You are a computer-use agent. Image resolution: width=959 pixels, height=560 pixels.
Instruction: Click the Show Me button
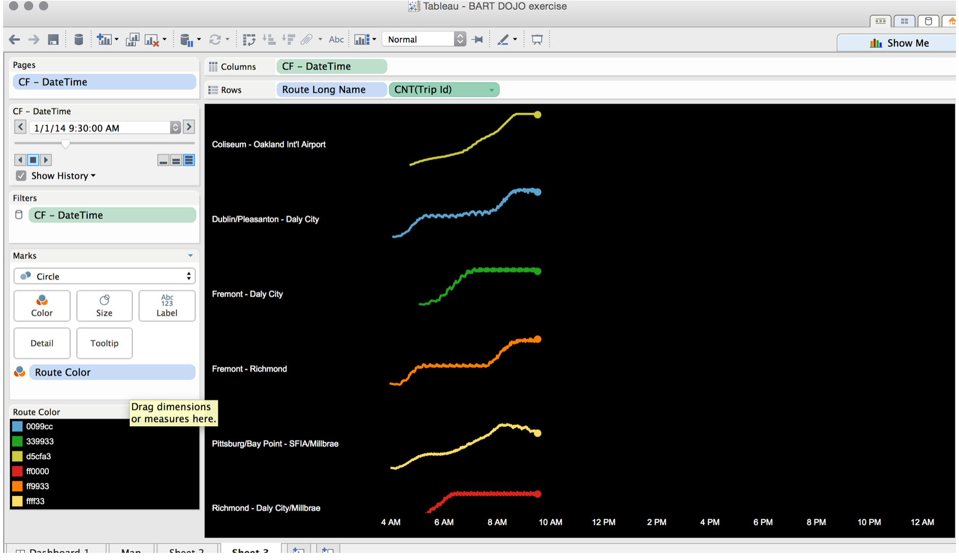pyautogui.click(x=897, y=43)
